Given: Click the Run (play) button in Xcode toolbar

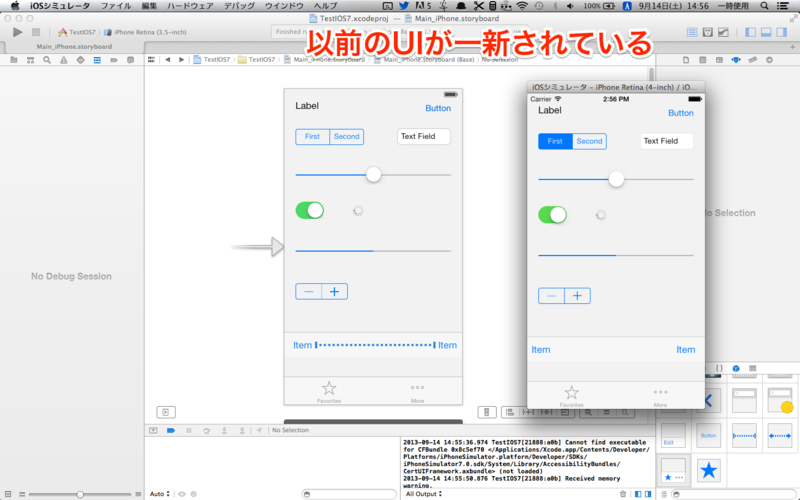Looking at the screenshot, I should (x=17, y=32).
